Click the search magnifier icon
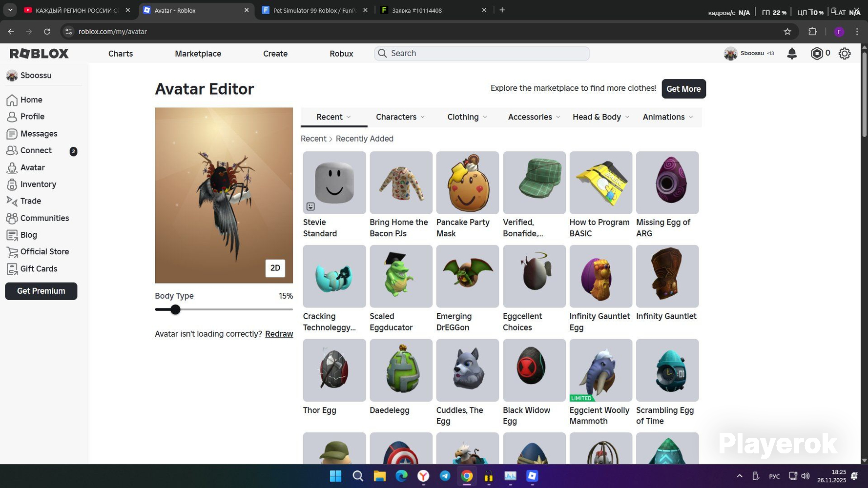This screenshot has height=488, width=868. [382, 53]
